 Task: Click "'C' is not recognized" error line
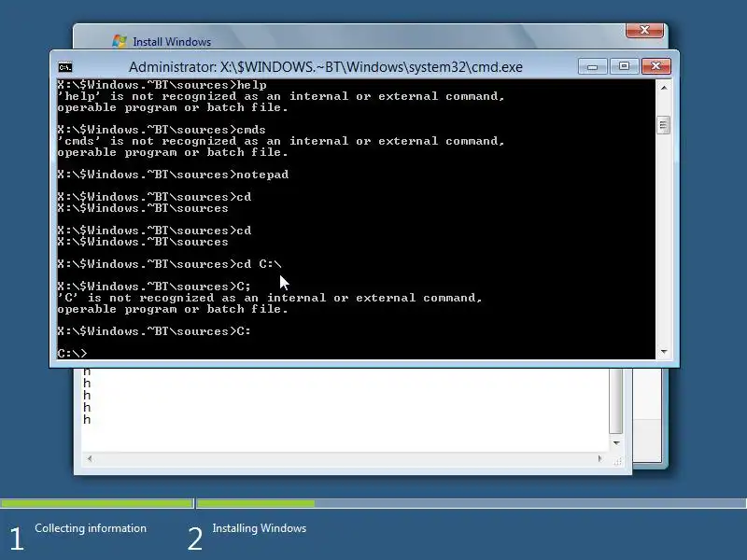point(270,298)
